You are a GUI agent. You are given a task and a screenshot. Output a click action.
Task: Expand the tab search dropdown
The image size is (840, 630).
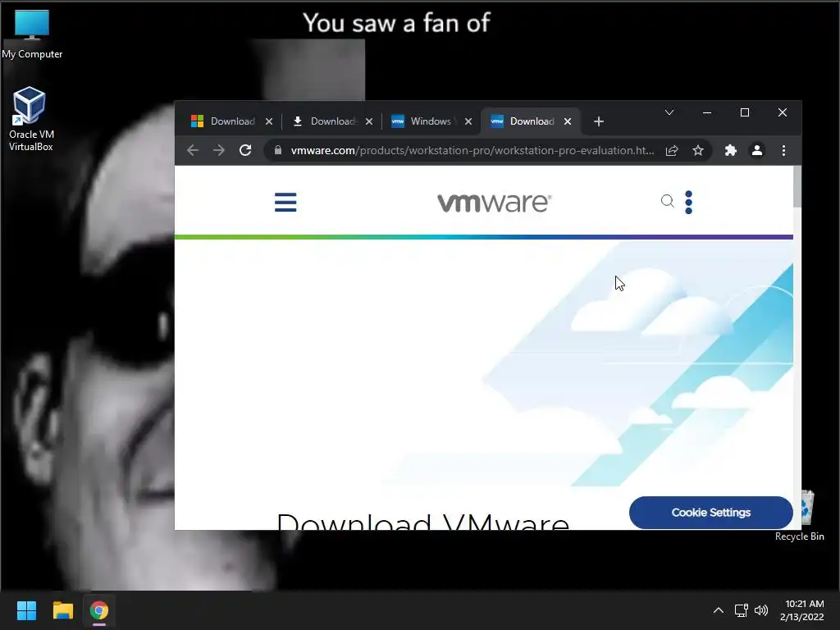coord(669,112)
